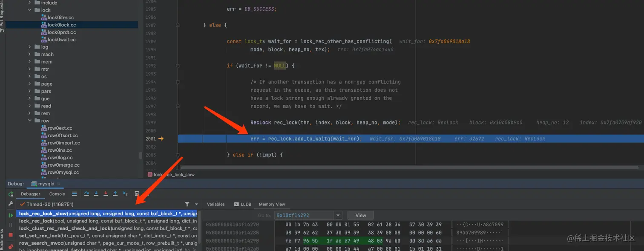
Task: Open View Breakpoints red circles icon
Action: click(x=11, y=246)
